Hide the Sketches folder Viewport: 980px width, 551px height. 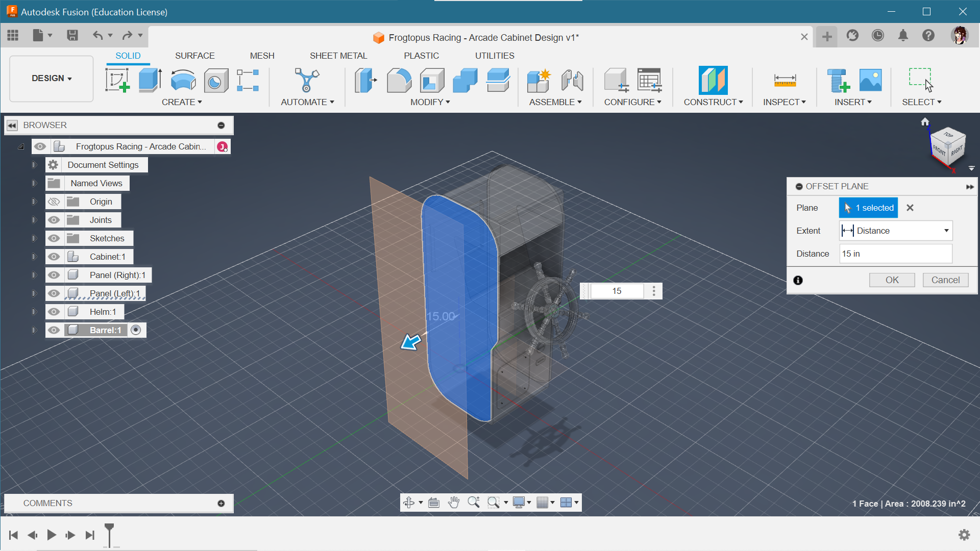click(x=54, y=238)
